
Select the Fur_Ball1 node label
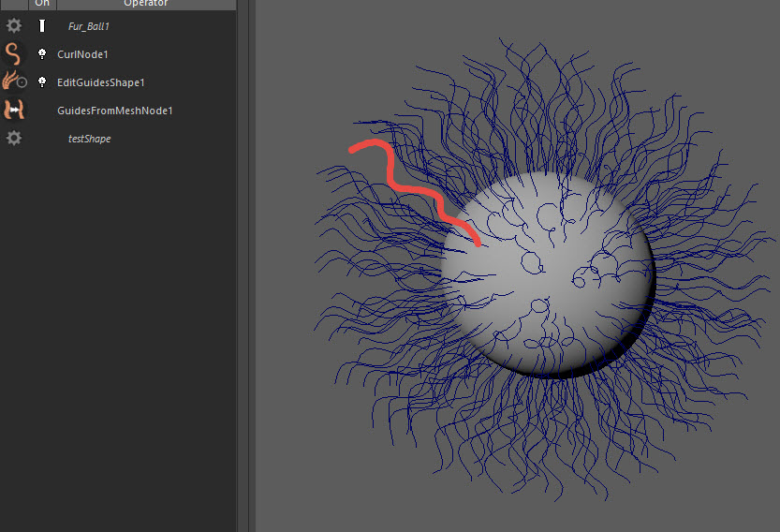pos(89,27)
